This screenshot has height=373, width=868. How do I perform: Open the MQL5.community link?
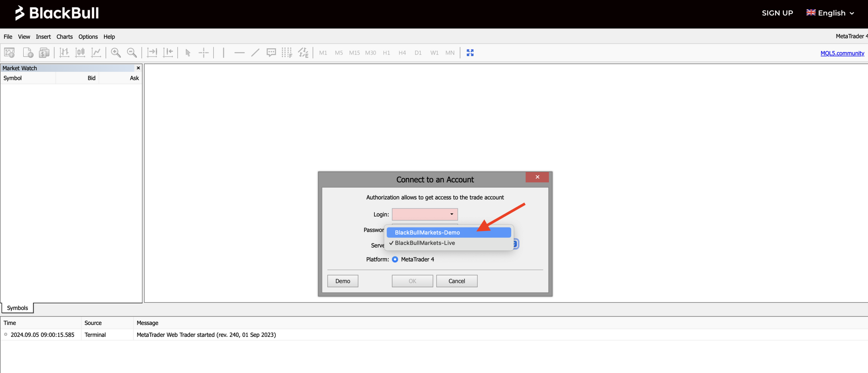tap(842, 53)
